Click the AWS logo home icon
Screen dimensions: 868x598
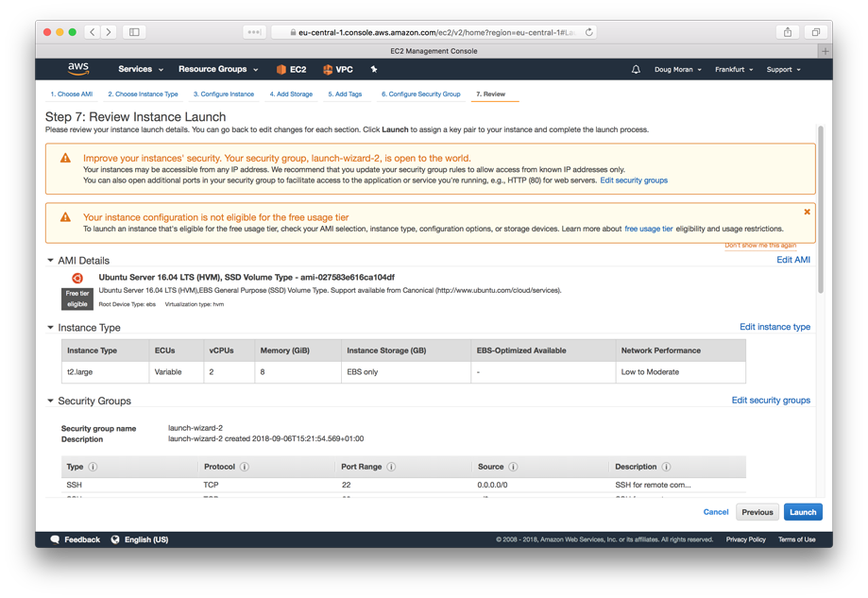(78, 69)
